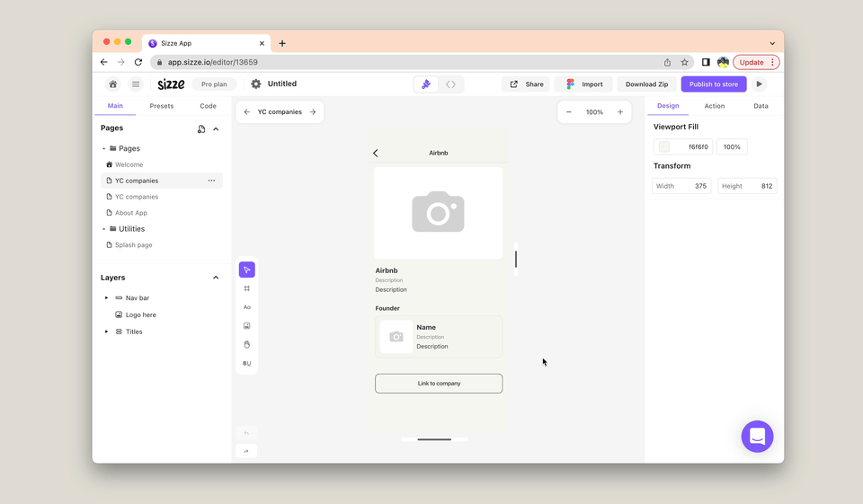Bookmark page with the star icon
Image resolution: width=863 pixels, height=504 pixels.
coord(685,62)
